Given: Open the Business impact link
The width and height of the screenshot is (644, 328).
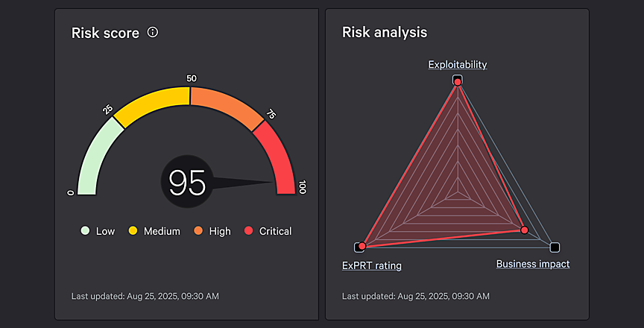Looking at the screenshot, I should coord(532,264).
